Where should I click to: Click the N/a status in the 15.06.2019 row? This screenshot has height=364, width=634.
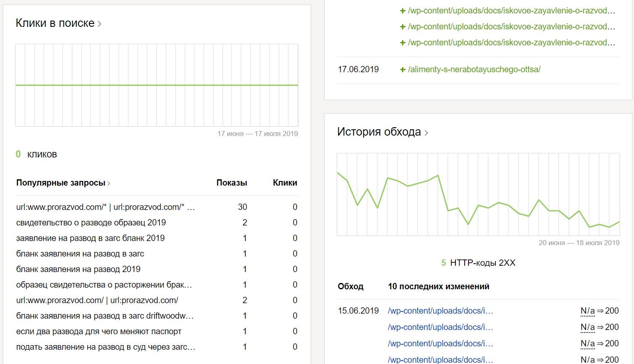pos(587,311)
